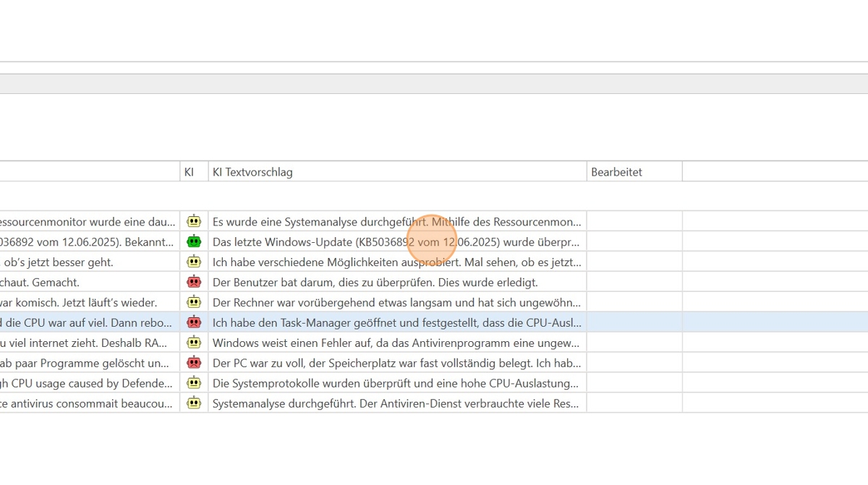Click robot icon next to 'Der Rechner war vorübergehend'
The height and width of the screenshot is (485, 868).
click(194, 302)
